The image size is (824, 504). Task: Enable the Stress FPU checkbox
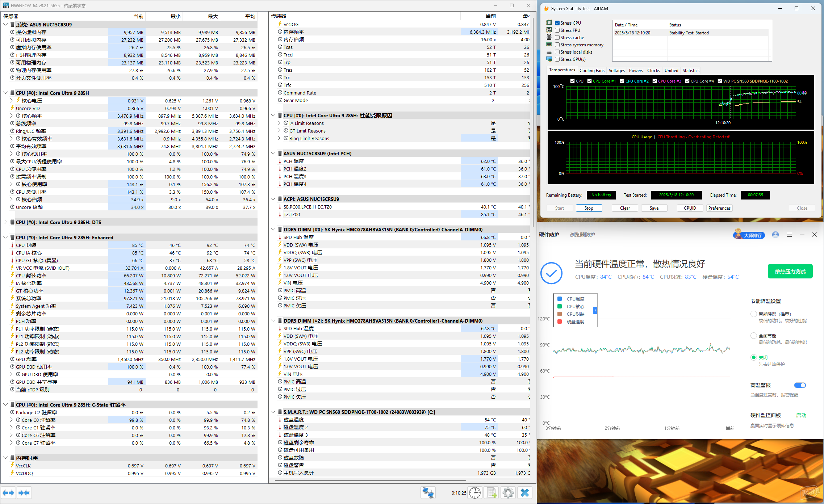click(x=557, y=30)
